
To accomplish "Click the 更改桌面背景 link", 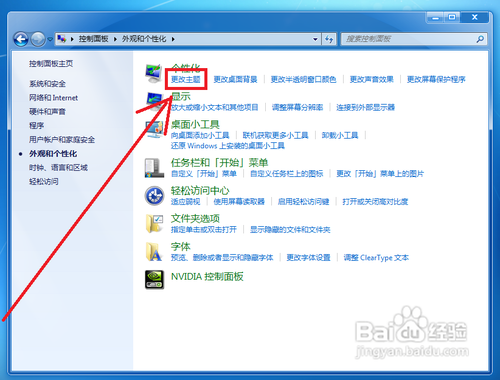I will click(235, 79).
